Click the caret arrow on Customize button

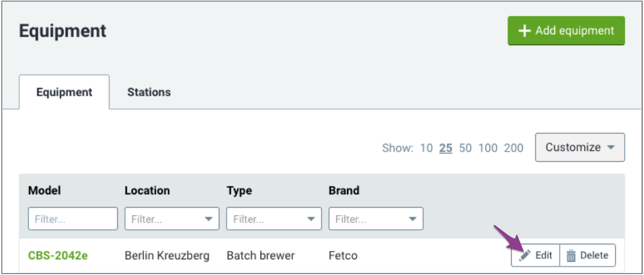(611, 147)
